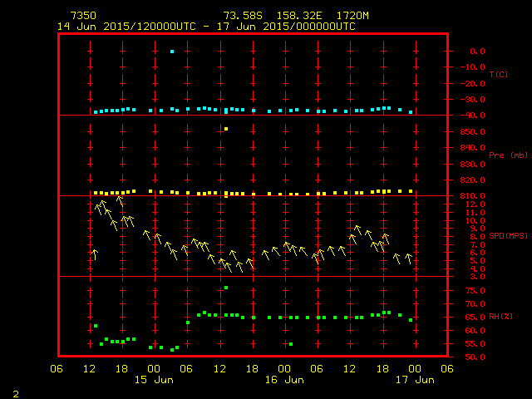532x399 pixels.
Task: Click the T(C) temperature axis label
Action: tap(498, 75)
